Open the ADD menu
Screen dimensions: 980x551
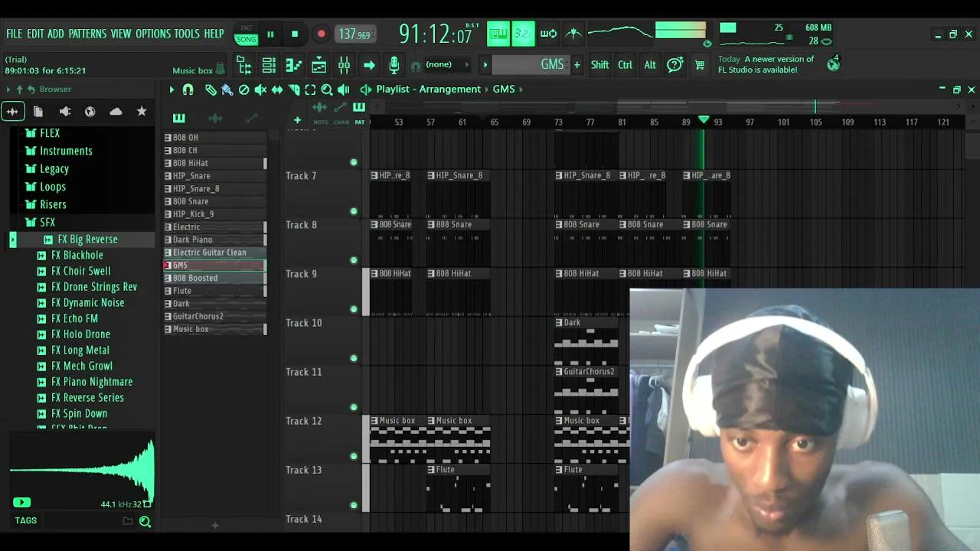(x=56, y=34)
